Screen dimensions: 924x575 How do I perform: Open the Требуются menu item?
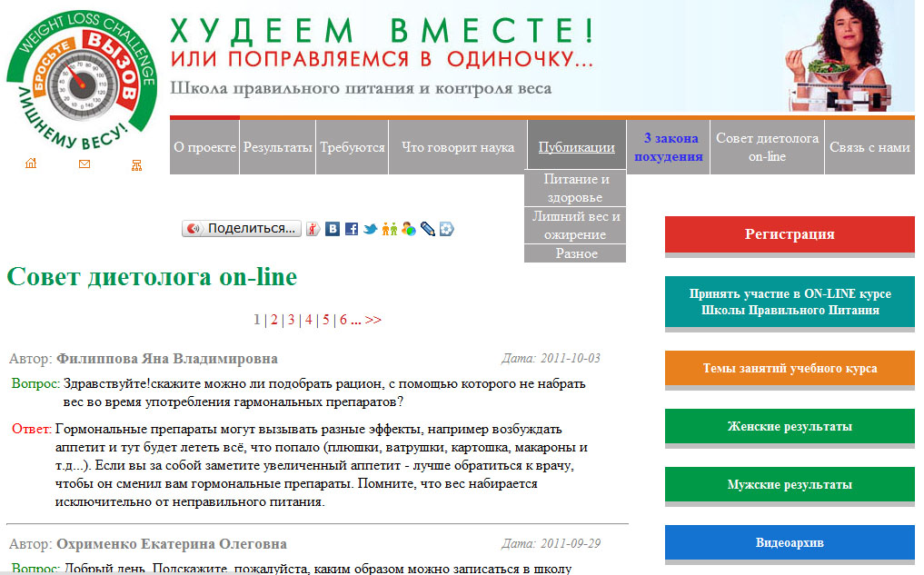353,147
